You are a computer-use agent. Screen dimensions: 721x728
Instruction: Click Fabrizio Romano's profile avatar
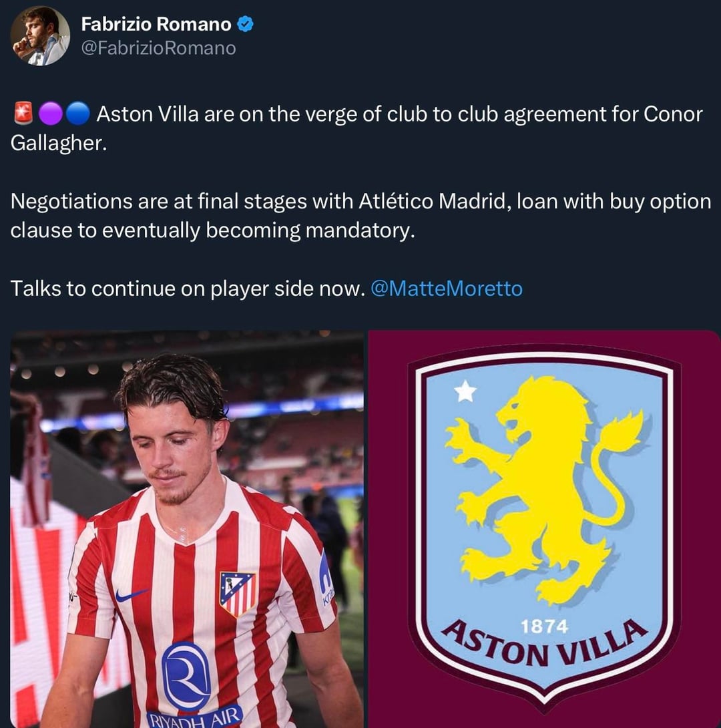click(x=40, y=36)
